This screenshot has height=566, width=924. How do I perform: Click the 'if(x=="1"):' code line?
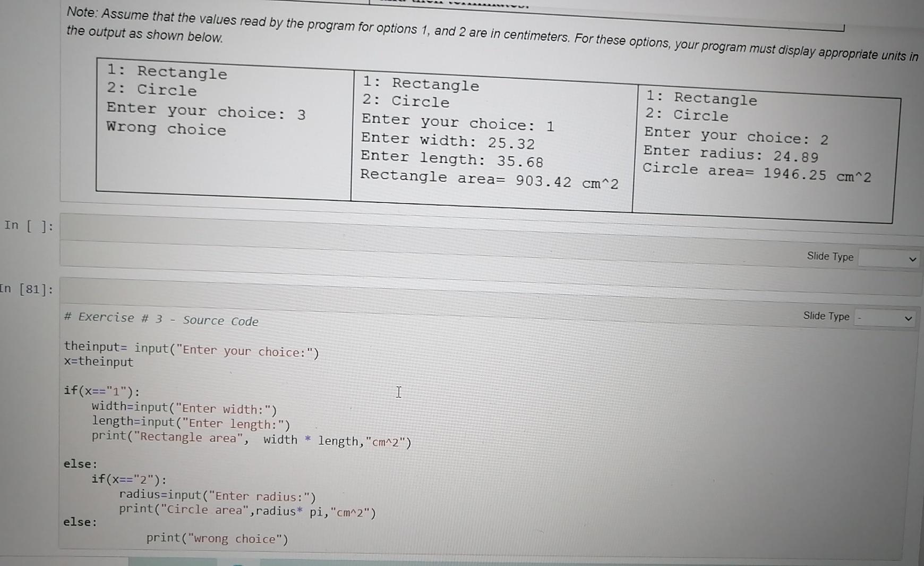[101, 391]
